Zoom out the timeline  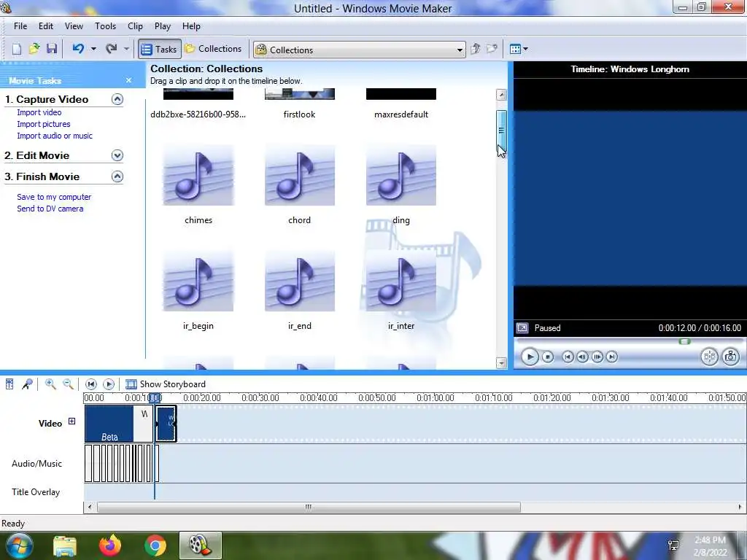click(x=68, y=384)
